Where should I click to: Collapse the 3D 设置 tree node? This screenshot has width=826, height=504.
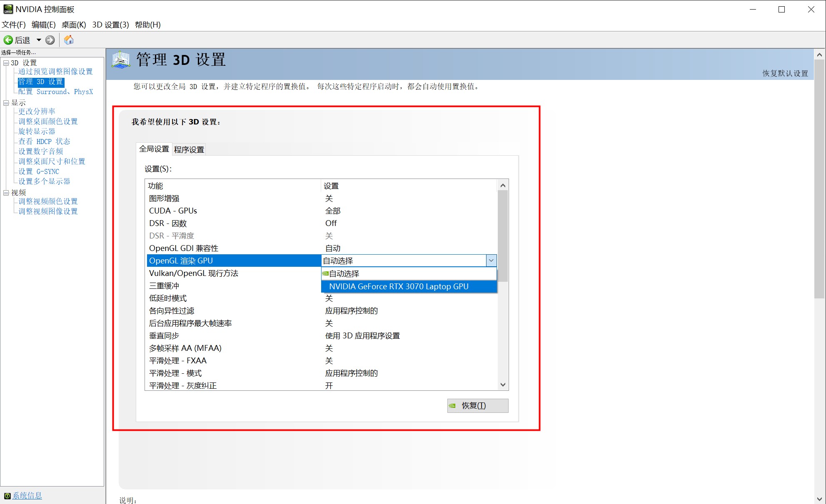tap(6, 63)
